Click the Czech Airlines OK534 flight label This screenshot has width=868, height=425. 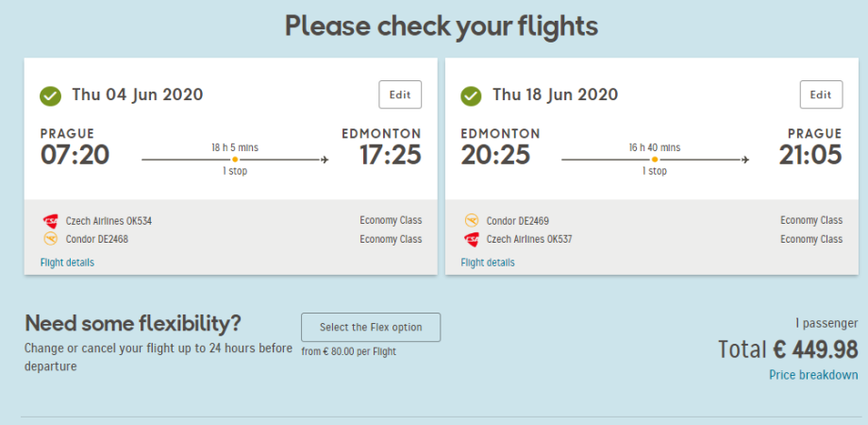tap(108, 221)
